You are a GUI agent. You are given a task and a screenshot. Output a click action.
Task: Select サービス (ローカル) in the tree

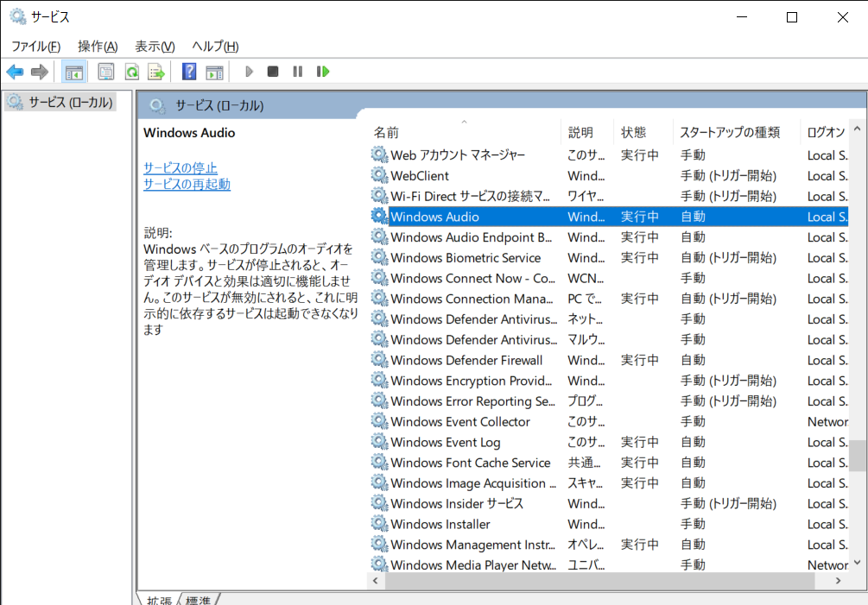pos(60,103)
